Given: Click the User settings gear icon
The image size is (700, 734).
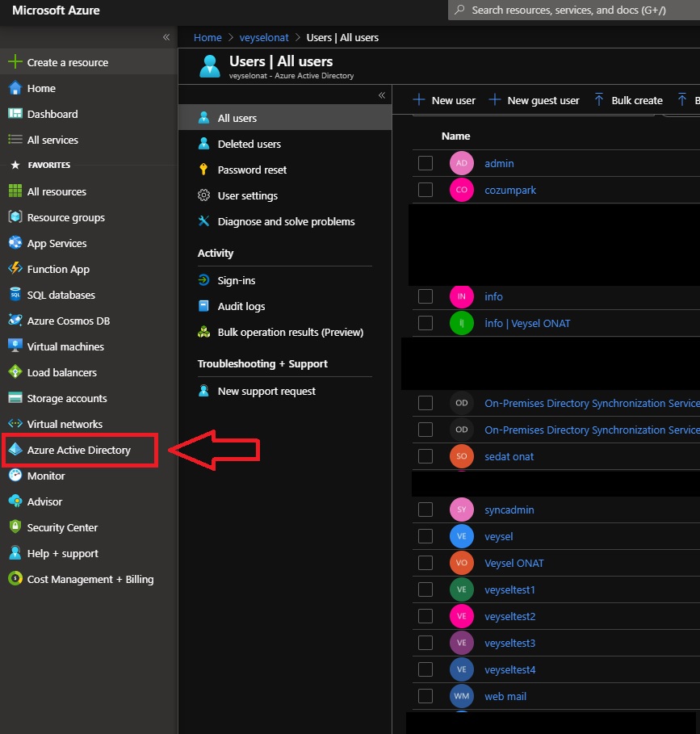Looking at the screenshot, I should click(203, 195).
